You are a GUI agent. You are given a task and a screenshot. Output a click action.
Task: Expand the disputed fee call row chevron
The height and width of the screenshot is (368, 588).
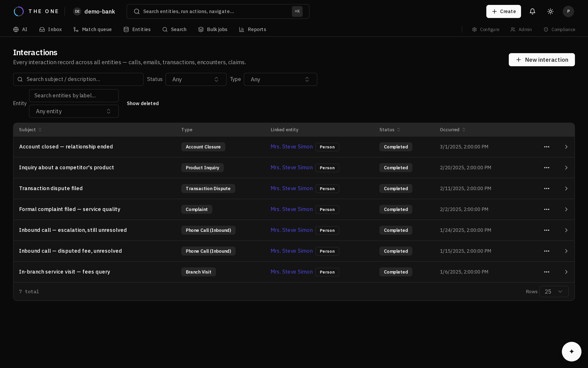(566, 251)
